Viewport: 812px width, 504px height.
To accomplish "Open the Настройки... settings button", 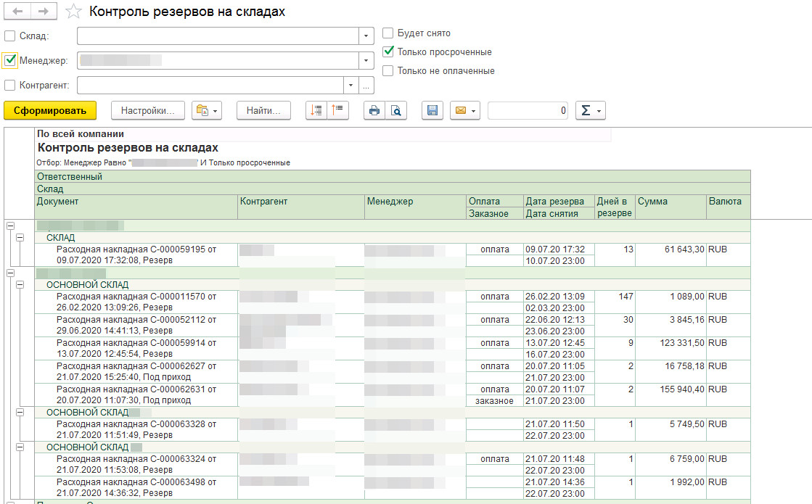I will click(x=148, y=110).
